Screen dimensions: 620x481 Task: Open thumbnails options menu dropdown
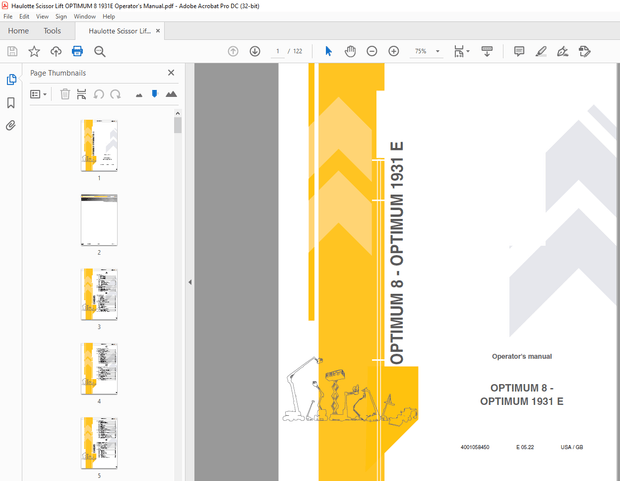click(38, 94)
